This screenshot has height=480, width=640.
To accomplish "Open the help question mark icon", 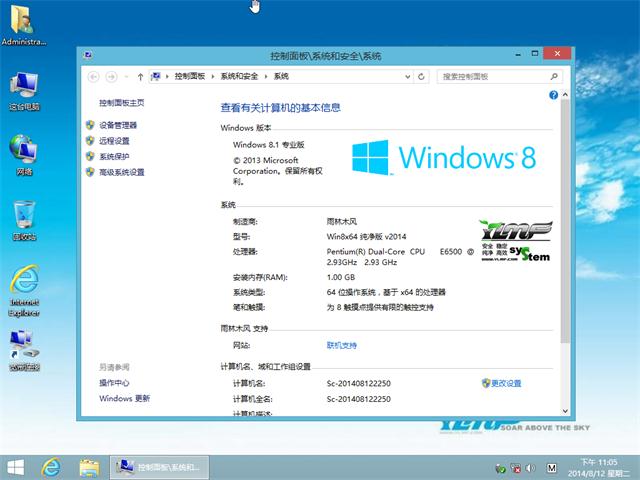I will (x=552, y=95).
